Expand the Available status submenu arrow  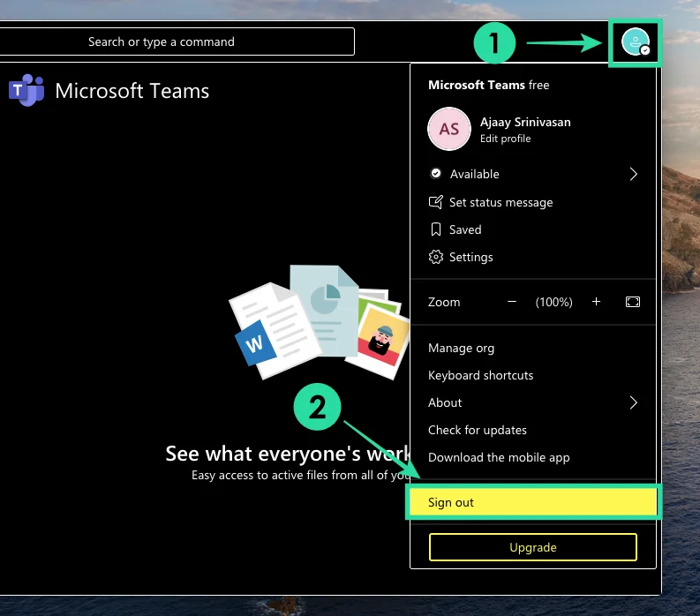633,174
